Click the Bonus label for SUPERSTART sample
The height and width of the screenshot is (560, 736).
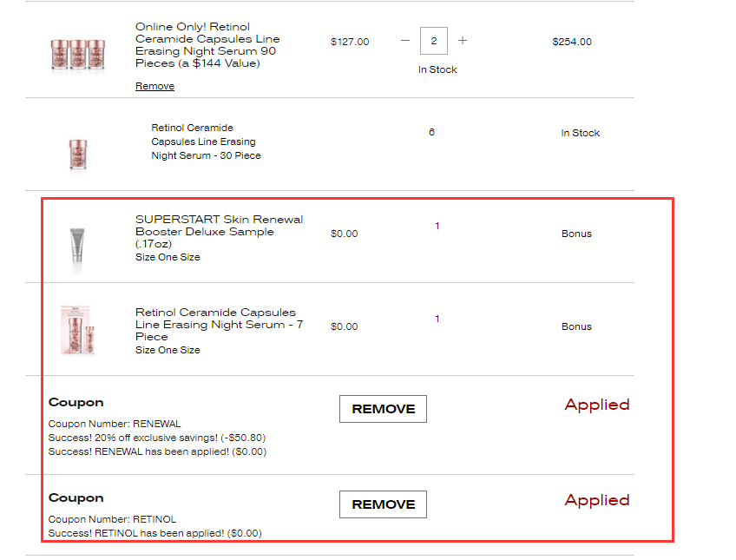[576, 234]
